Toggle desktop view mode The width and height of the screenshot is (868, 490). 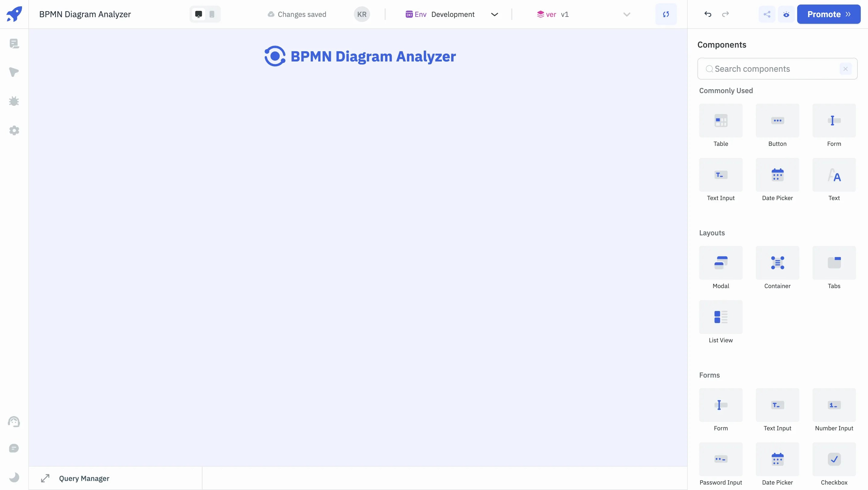point(198,14)
